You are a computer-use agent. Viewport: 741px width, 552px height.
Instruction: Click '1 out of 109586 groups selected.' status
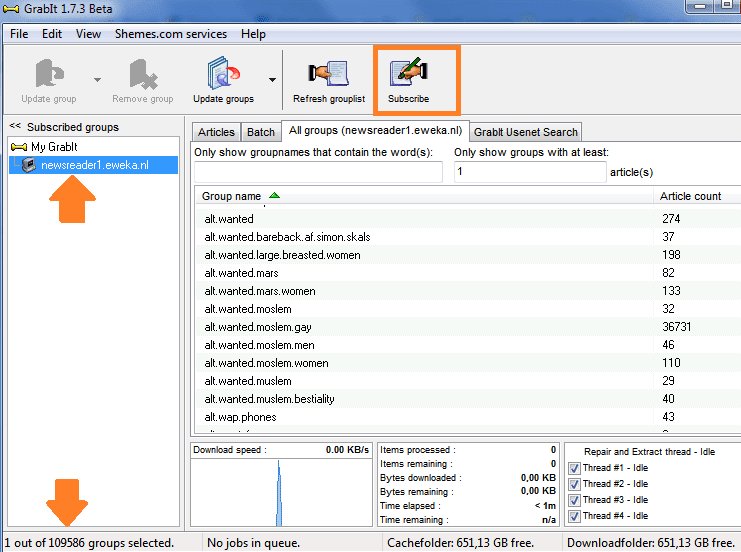tap(89, 543)
